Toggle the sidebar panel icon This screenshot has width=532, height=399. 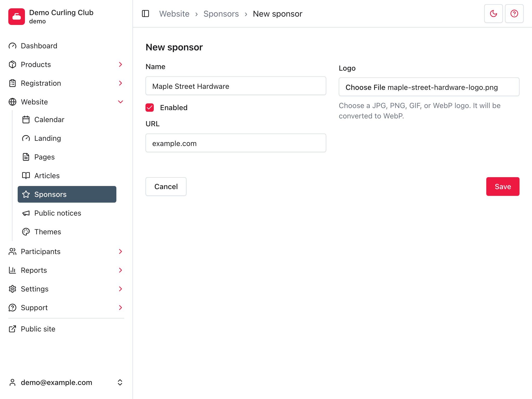[145, 14]
